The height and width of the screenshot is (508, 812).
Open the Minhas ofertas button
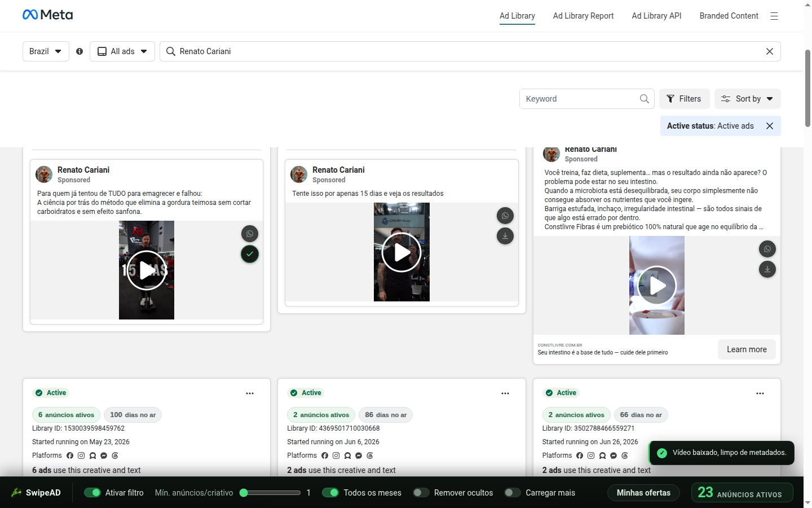tap(643, 493)
